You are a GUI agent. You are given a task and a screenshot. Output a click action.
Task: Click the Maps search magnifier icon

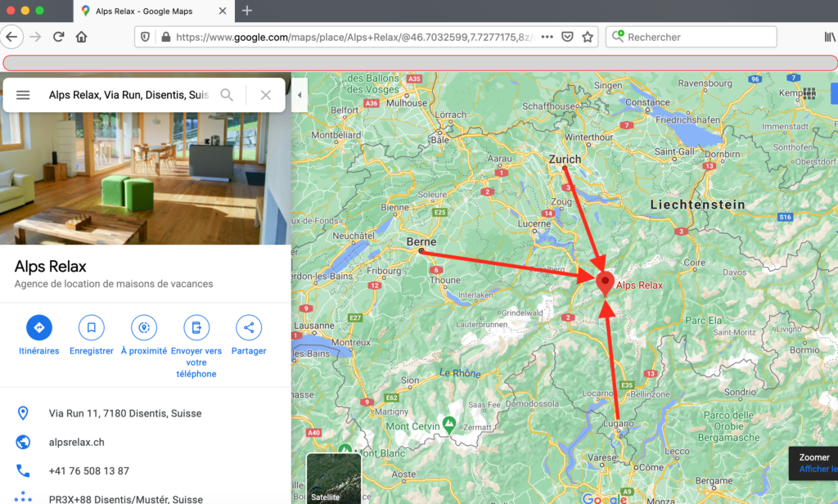(x=227, y=95)
